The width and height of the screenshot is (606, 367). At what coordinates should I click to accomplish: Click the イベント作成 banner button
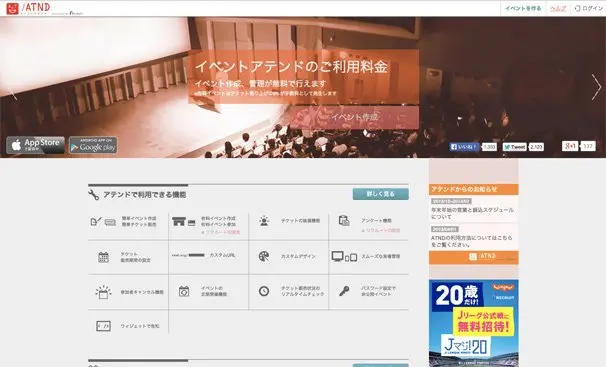[354, 117]
